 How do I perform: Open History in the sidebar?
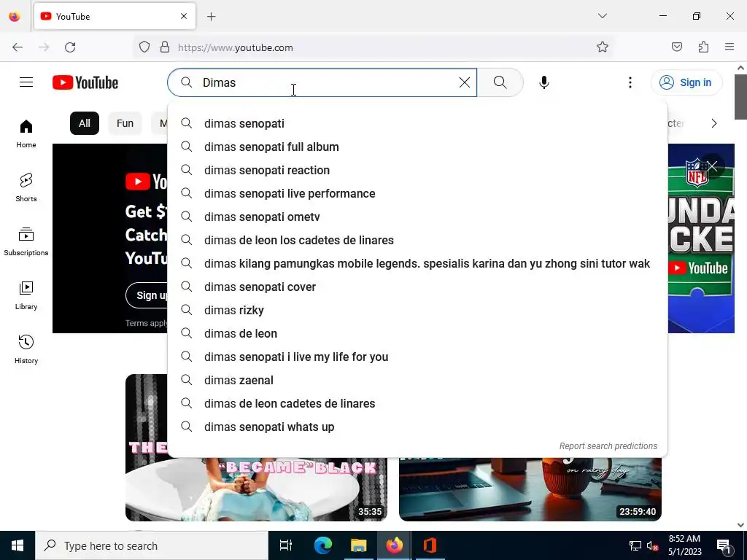[26, 349]
